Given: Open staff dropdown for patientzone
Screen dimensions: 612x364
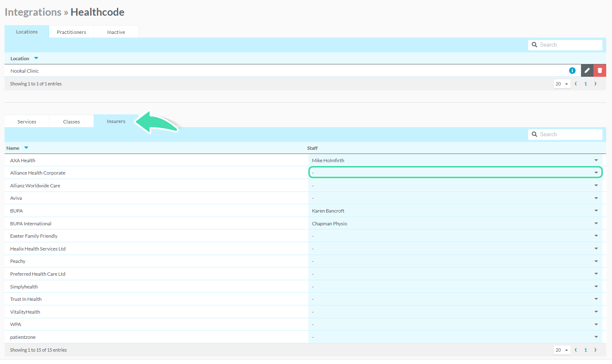Looking at the screenshot, I should tap(455, 337).
